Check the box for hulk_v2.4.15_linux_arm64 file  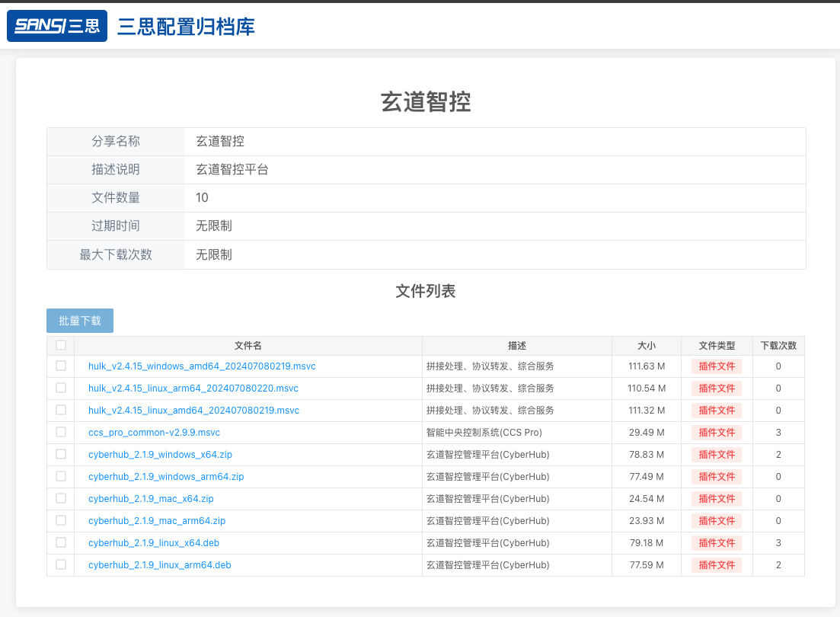(x=61, y=388)
